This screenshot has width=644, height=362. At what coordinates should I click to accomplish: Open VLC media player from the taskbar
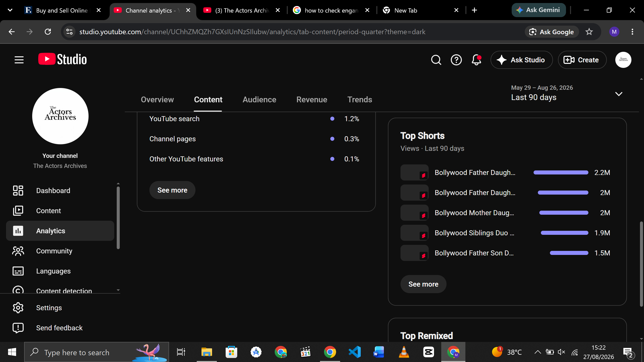pos(404,352)
